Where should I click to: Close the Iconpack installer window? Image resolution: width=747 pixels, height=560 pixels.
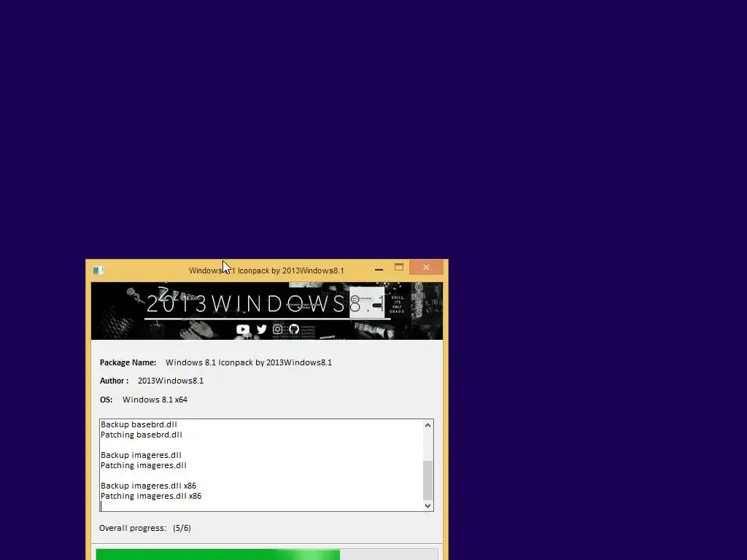click(426, 268)
